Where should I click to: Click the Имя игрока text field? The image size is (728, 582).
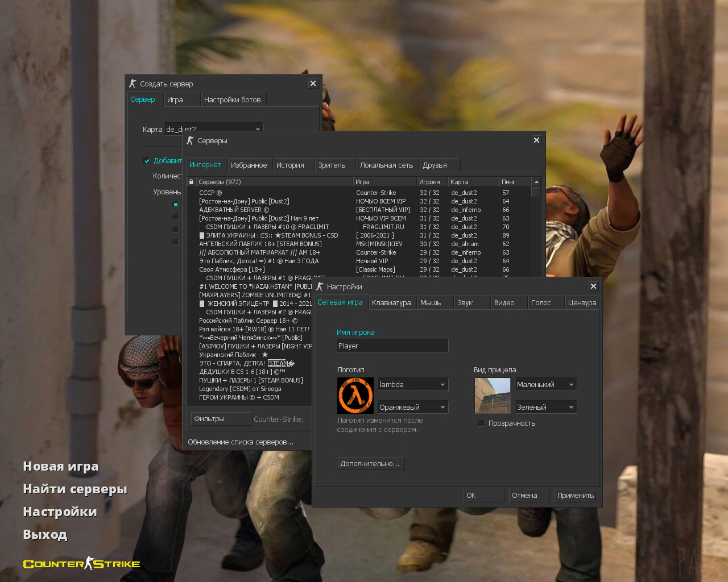pyautogui.click(x=392, y=346)
